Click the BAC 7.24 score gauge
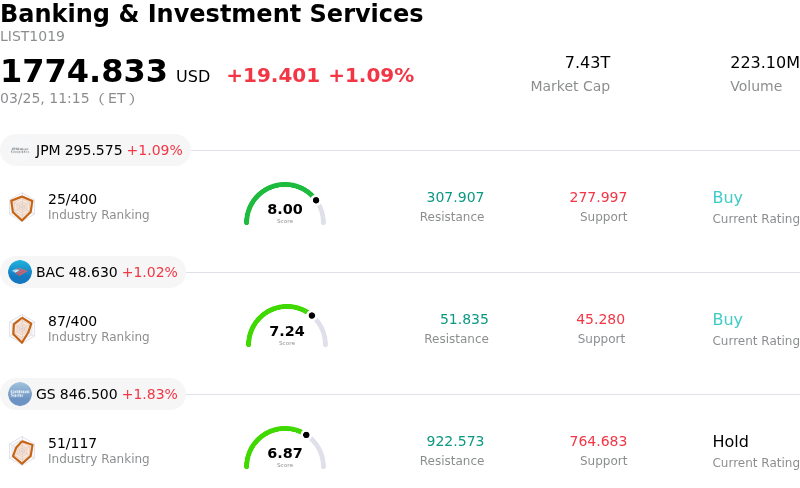Viewport: 800px width, 488px height. coord(287,327)
